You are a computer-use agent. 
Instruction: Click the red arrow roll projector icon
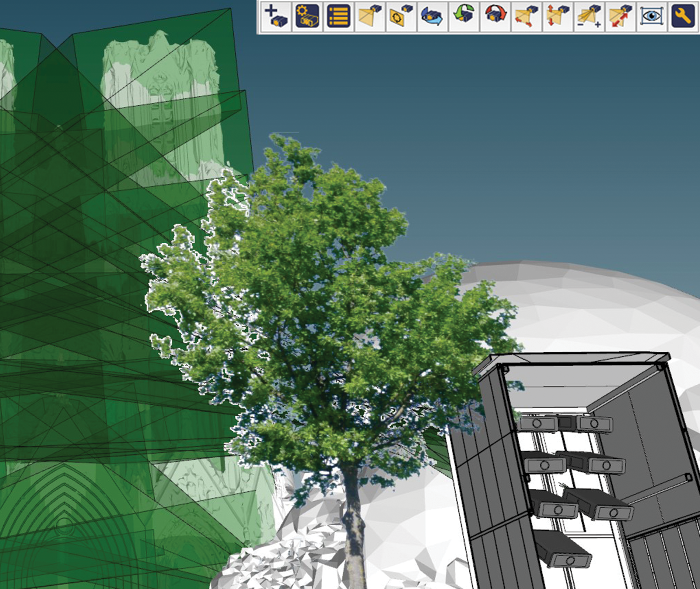[x=495, y=16]
